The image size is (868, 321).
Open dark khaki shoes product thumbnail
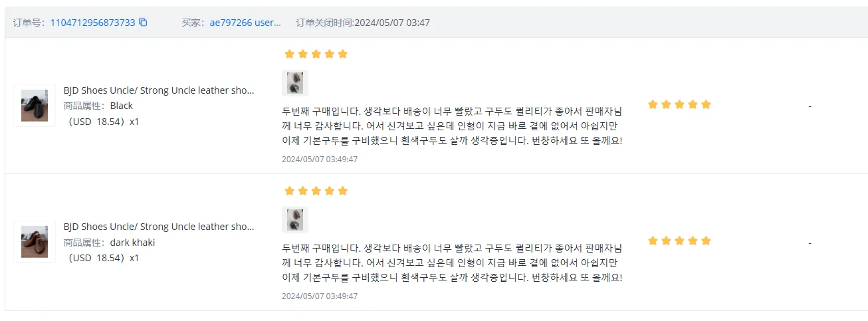point(35,242)
